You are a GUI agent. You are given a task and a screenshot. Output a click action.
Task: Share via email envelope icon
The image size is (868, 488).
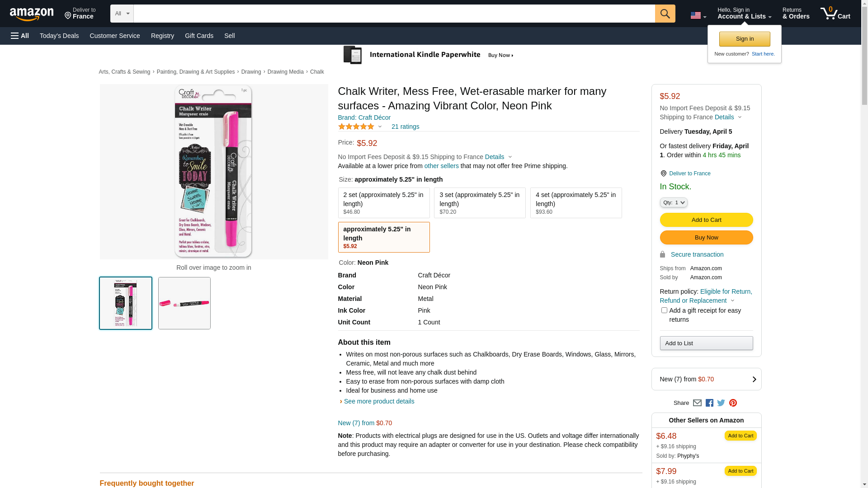click(x=697, y=403)
